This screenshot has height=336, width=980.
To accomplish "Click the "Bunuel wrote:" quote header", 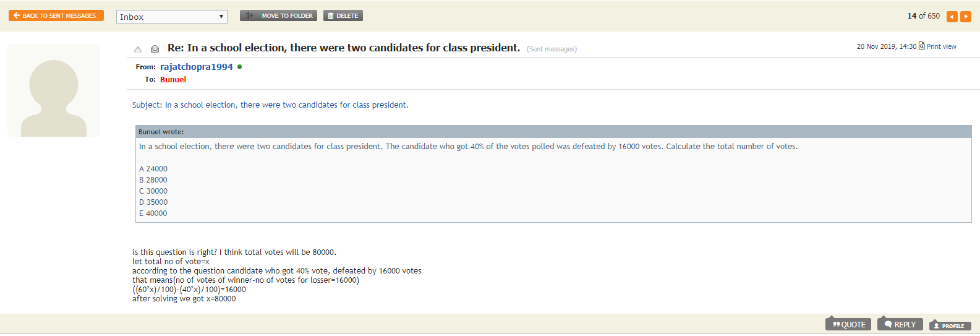I will [161, 132].
